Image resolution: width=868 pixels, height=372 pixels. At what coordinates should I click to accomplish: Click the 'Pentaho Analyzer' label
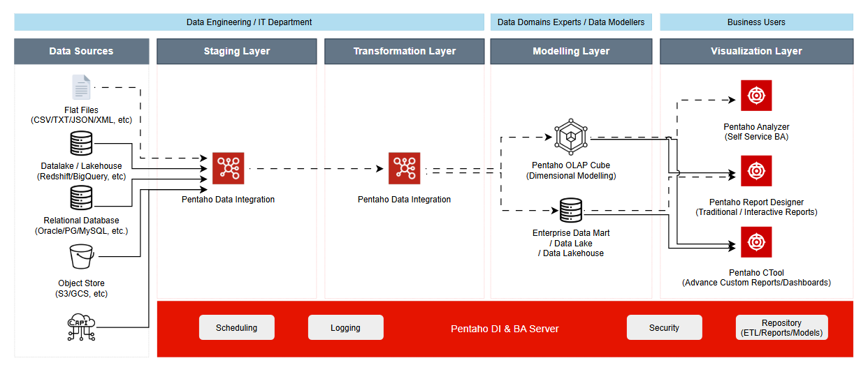coord(756,127)
